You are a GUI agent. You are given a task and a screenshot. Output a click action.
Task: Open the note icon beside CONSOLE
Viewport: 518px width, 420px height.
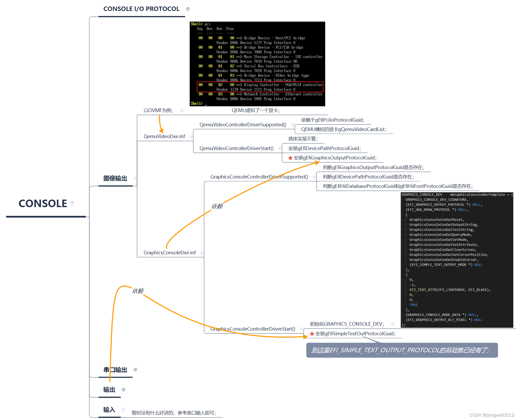pyautogui.click(x=72, y=203)
